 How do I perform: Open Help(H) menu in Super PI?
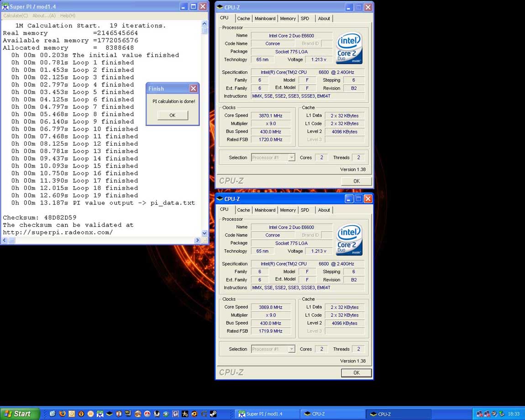click(68, 16)
